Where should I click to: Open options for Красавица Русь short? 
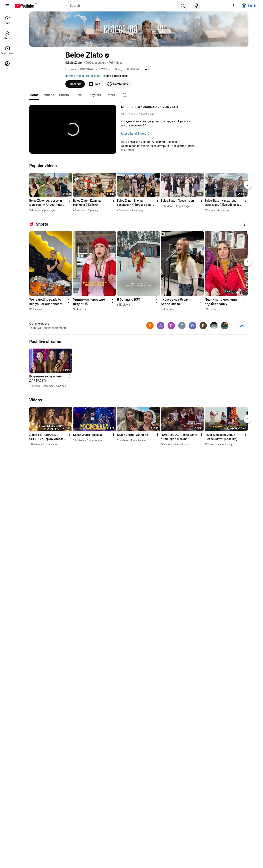coord(200,301)
